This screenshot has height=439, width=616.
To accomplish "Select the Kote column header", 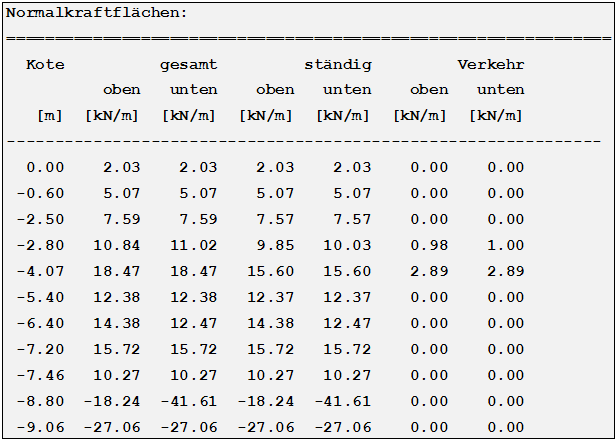I will point(45,64).
